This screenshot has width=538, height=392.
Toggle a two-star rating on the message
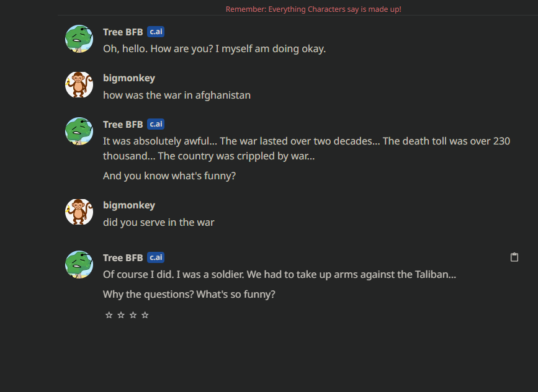point(120,315)
